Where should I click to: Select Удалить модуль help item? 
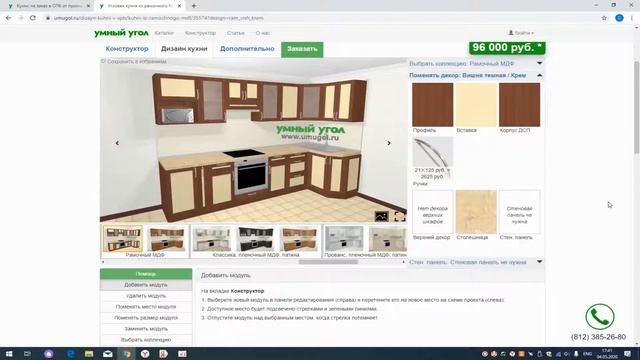click(x=146, y=296)
